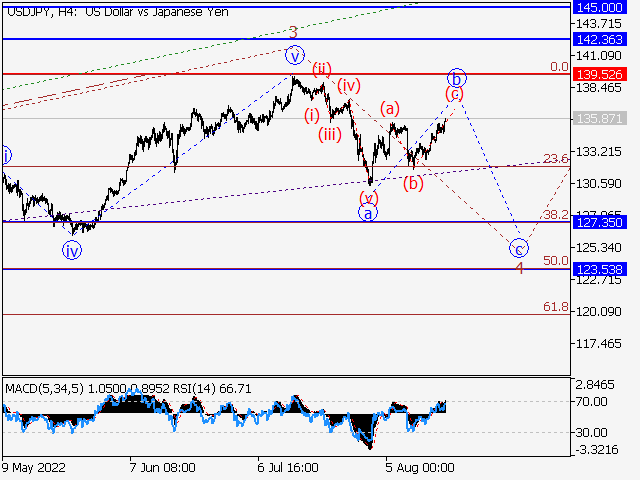Click the 125.340 price axis value

click(x=599, y=248)
